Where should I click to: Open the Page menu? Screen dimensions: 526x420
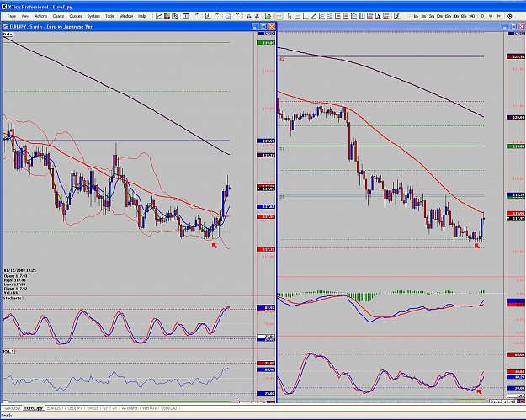12,16
